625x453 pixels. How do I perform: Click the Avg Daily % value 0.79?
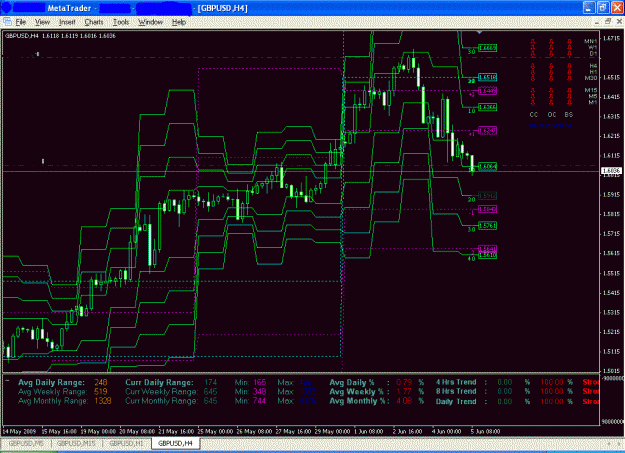pyautogui.click(x=404, y=382)
